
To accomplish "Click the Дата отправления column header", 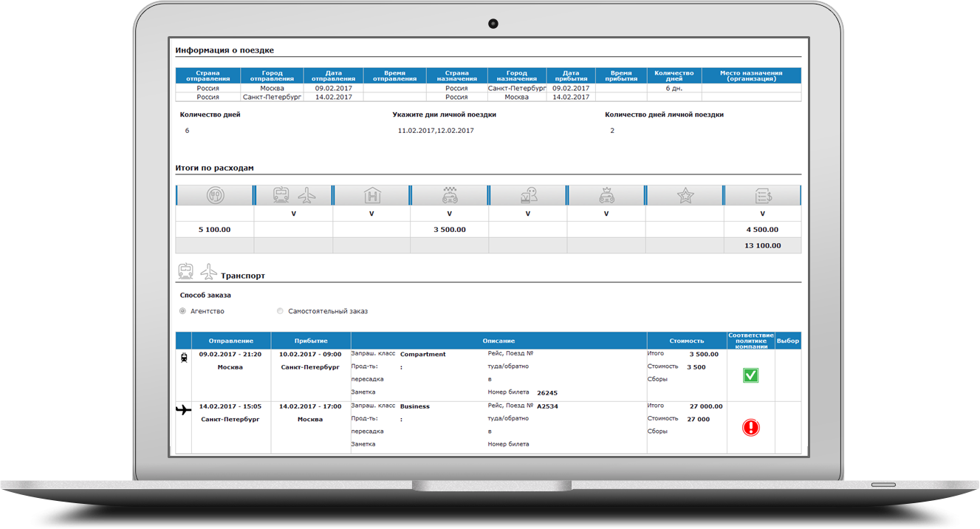I will click(333, 76).
